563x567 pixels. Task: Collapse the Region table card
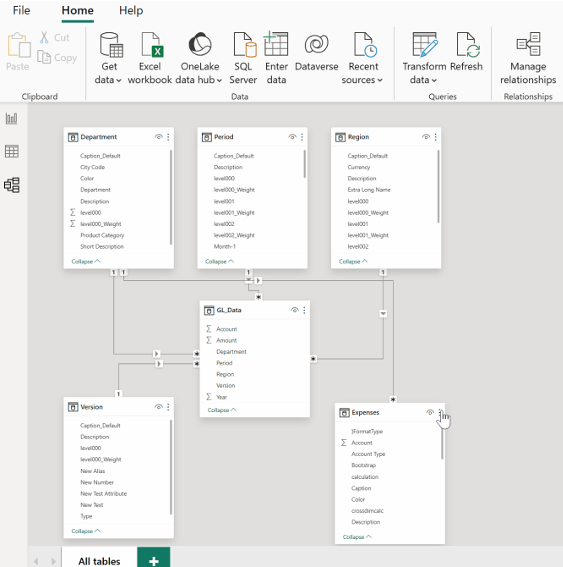353,261
